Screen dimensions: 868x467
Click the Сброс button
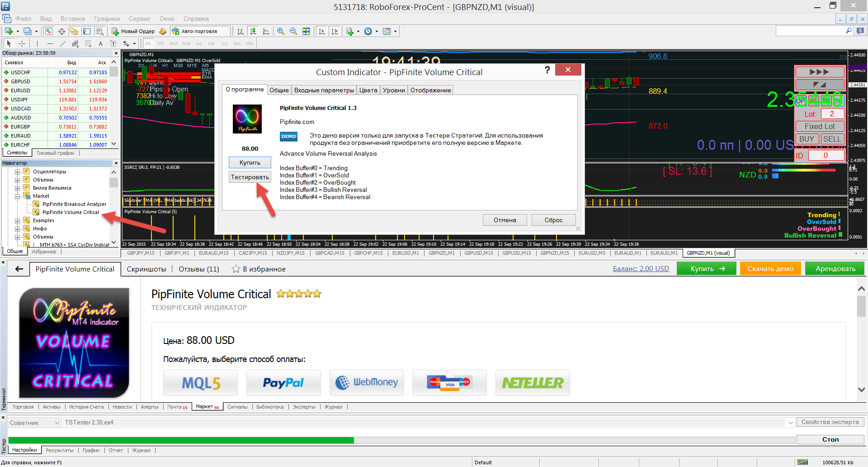coord(553,220)
